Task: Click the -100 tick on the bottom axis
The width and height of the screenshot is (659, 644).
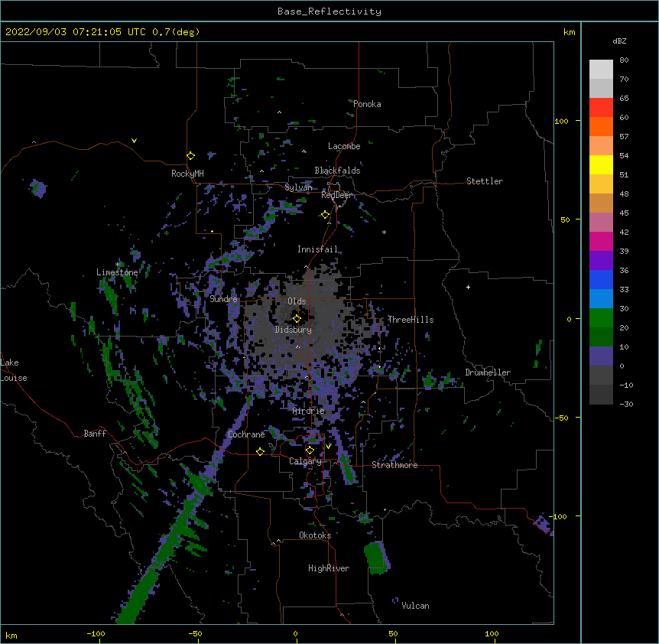Action: coord(96,633)
